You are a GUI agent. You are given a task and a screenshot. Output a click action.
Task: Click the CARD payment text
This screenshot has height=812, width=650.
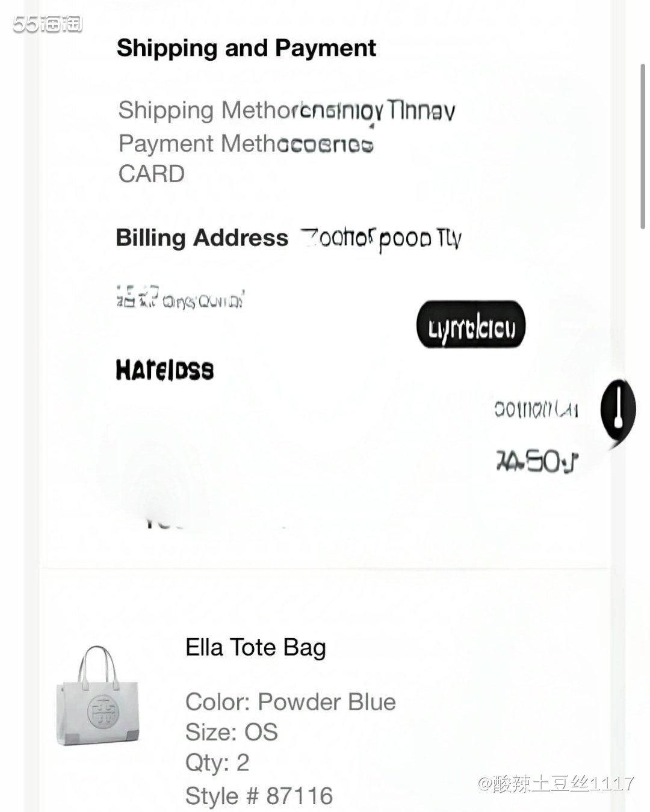coord(152,174)
